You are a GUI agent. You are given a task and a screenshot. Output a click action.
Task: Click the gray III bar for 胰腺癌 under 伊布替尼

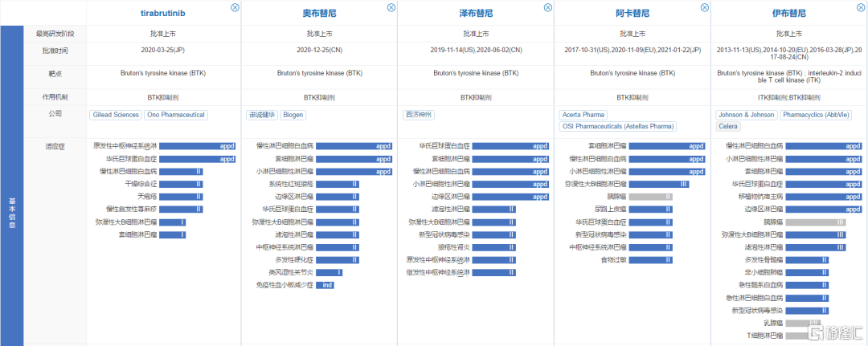tap(815, 222)
